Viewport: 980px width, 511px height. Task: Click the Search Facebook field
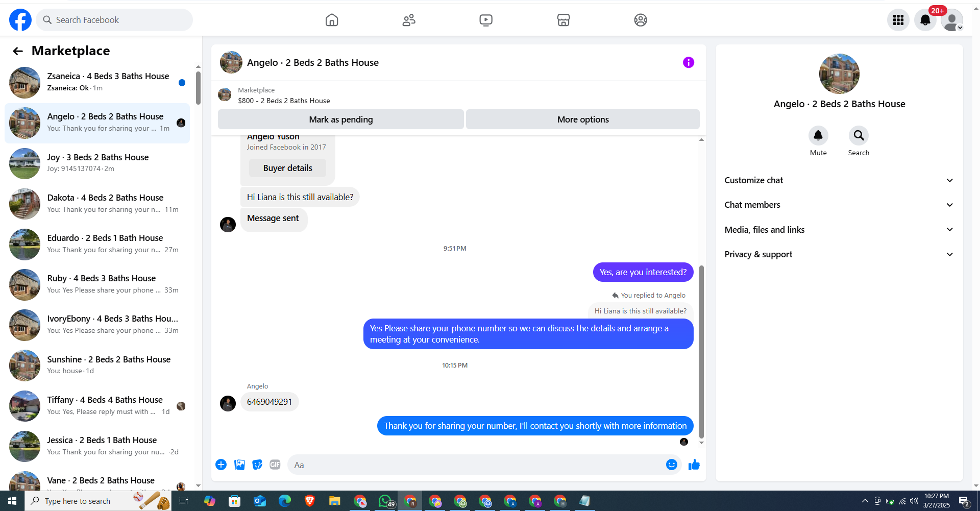[x=114, y=20]
